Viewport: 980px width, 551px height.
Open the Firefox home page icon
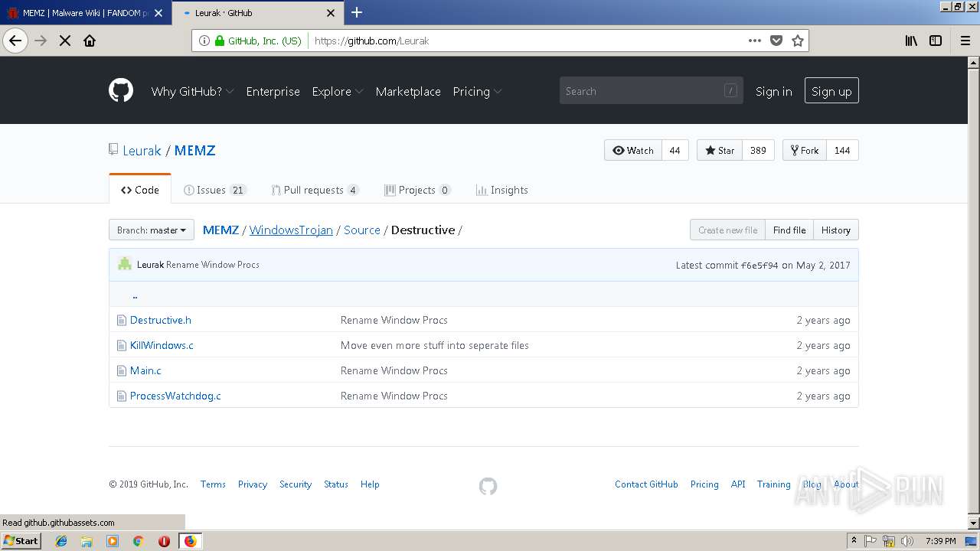point(90,41)
